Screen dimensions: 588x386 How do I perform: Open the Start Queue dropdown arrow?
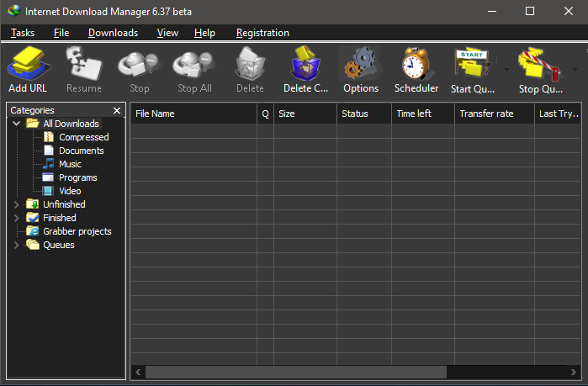pyautogui.click(x=506, y=70)
